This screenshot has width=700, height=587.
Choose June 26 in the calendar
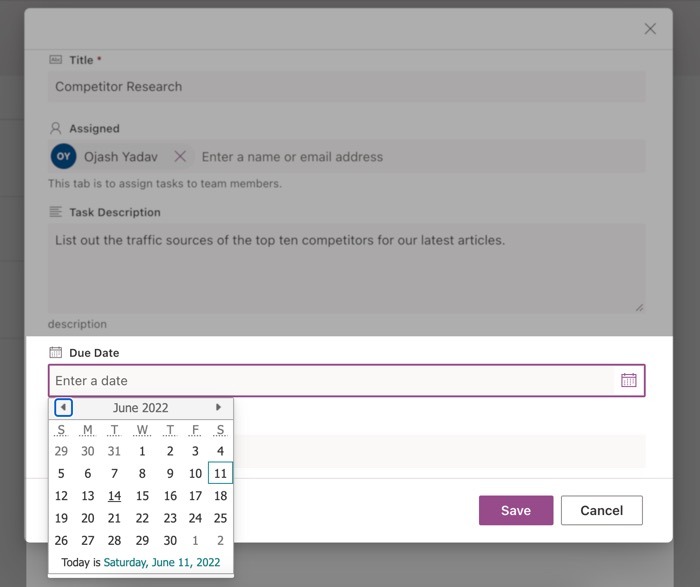(x=61, y=540)
